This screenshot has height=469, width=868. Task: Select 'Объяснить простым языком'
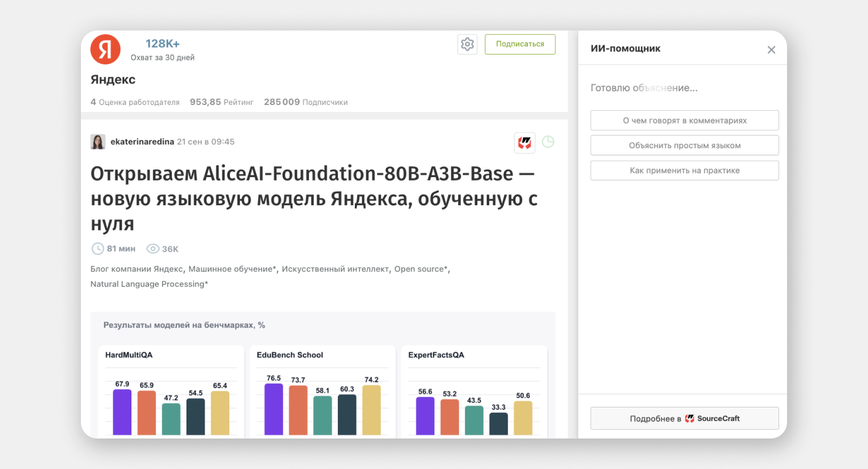coord(684,145)
